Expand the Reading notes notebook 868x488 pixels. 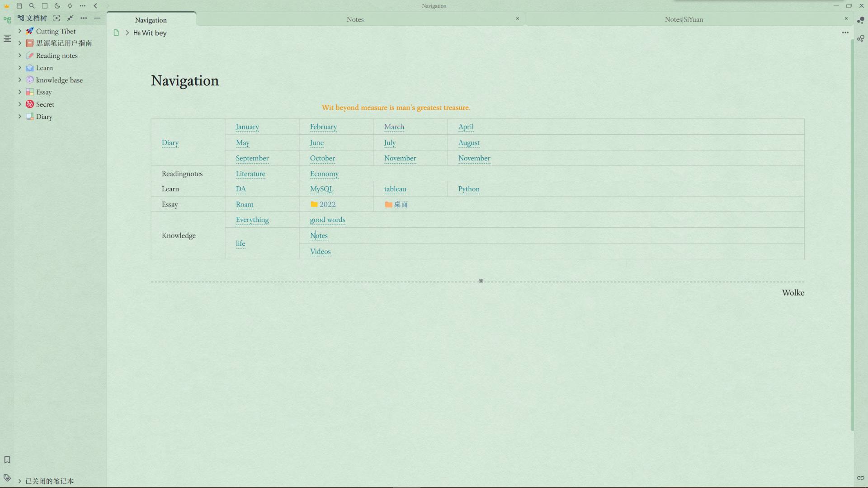tap(19, 56)
